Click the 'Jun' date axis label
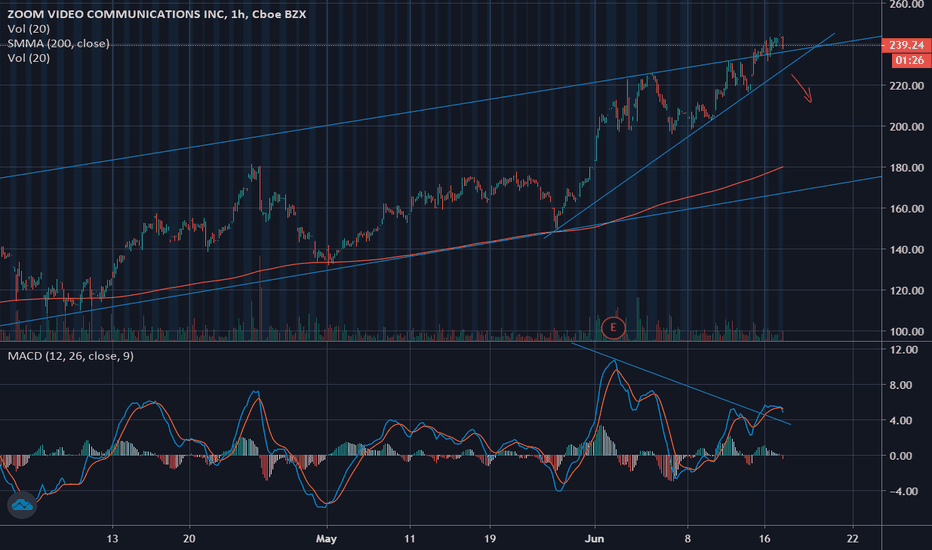Image resolution: width=932 pixels, height=550 pixels. [x=594, y=539]
